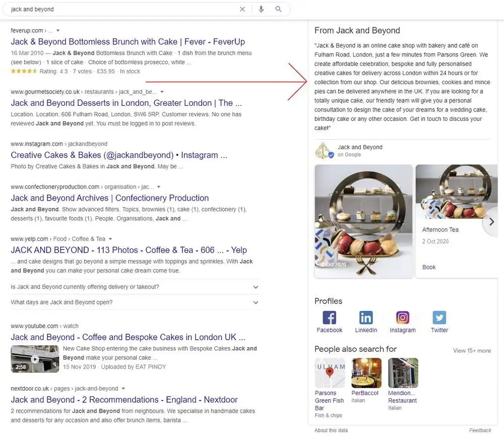
Task: Open 'Jack and Beyond Desserts in London' result
Action: 127,103
